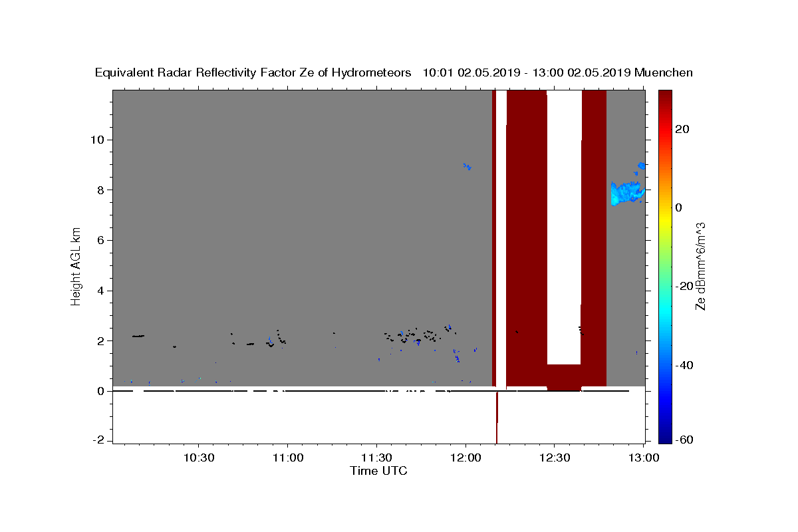Click the height label 10 on y-axis
Screen dimensions: 798x532
pyautogui.click(x=98, y=140)
